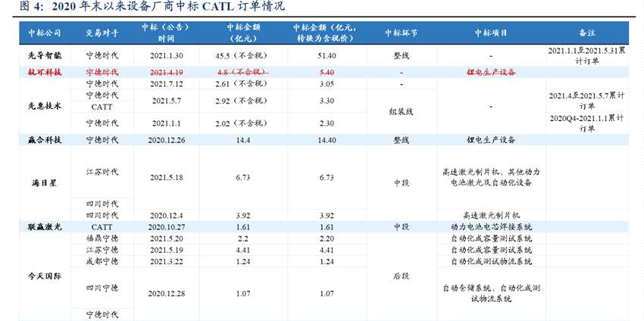Click the date cell 2021.7.12
This screenshot has width=644, height=321.
(167, 84)
